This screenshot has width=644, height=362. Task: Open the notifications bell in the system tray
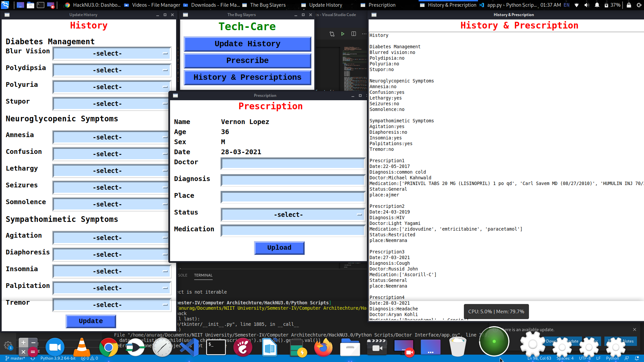coord(597,5)
